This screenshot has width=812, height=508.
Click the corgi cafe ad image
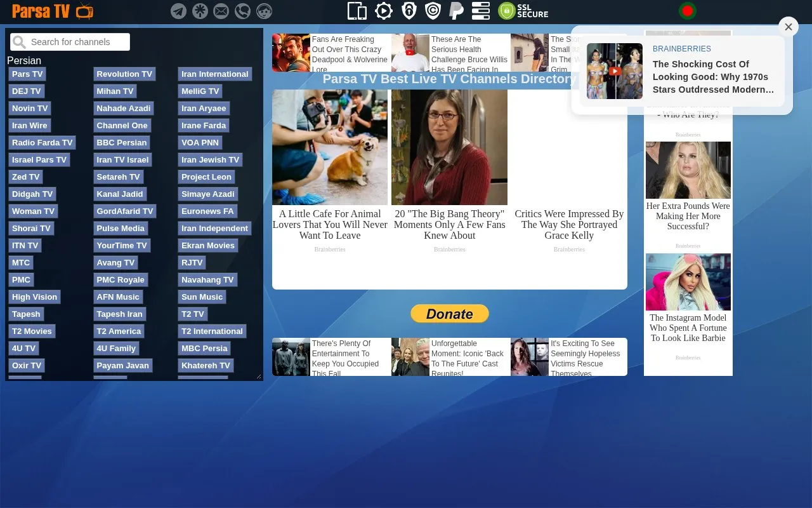tap(330, 147)
